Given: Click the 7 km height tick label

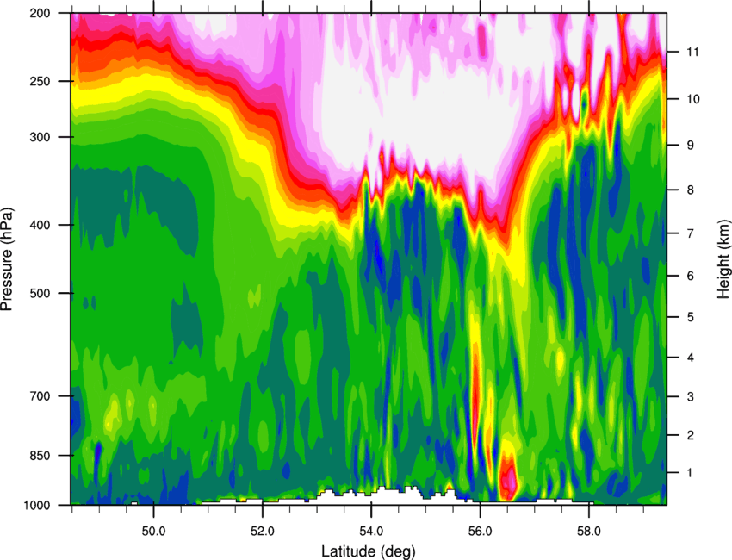Looking at the screenshot, I should click(691, 233).
